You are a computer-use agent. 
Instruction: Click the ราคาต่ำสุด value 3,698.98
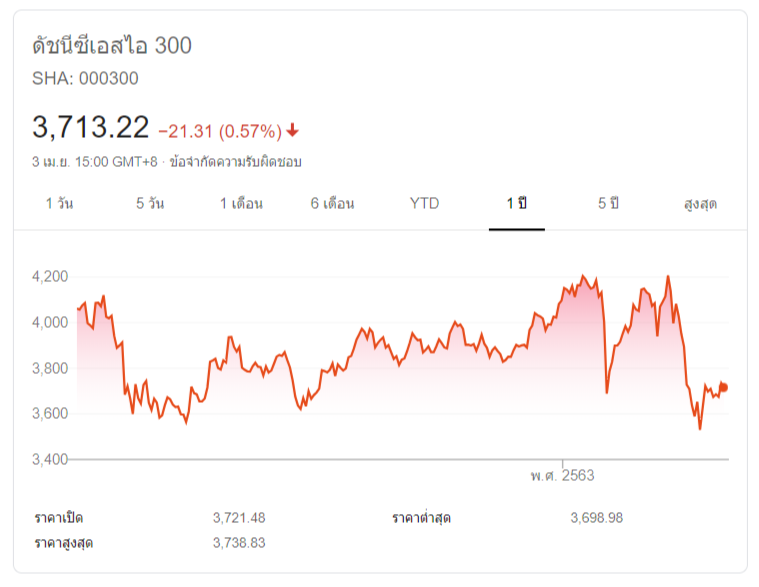click(596, 517)
